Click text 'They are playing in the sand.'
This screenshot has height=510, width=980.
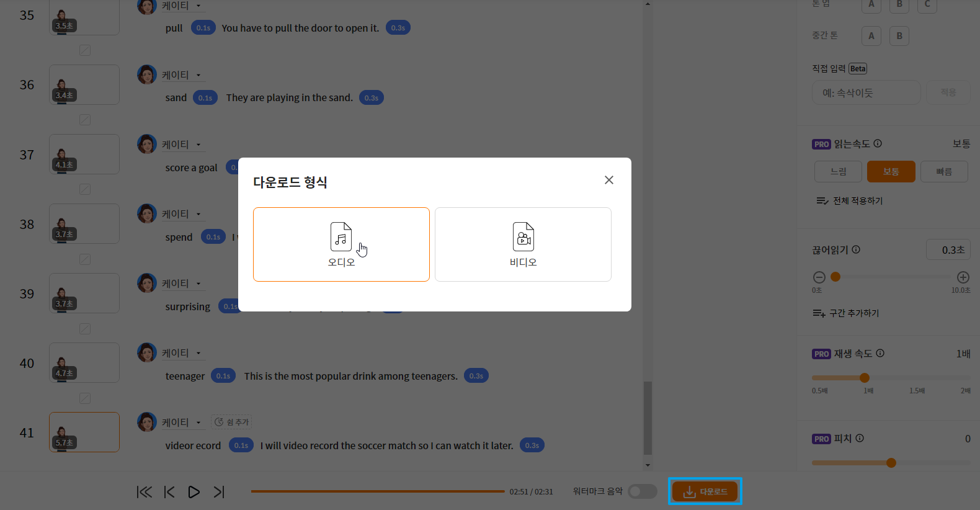pos(290,97)
